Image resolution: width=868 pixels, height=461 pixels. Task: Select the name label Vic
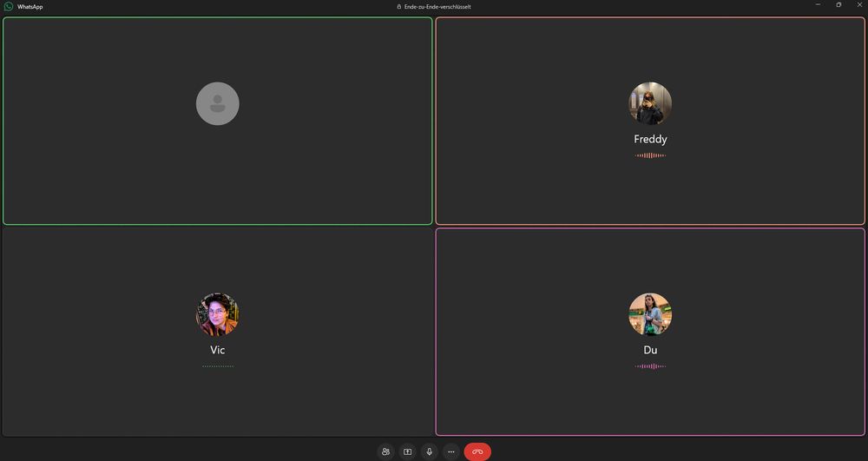point(218,350)
